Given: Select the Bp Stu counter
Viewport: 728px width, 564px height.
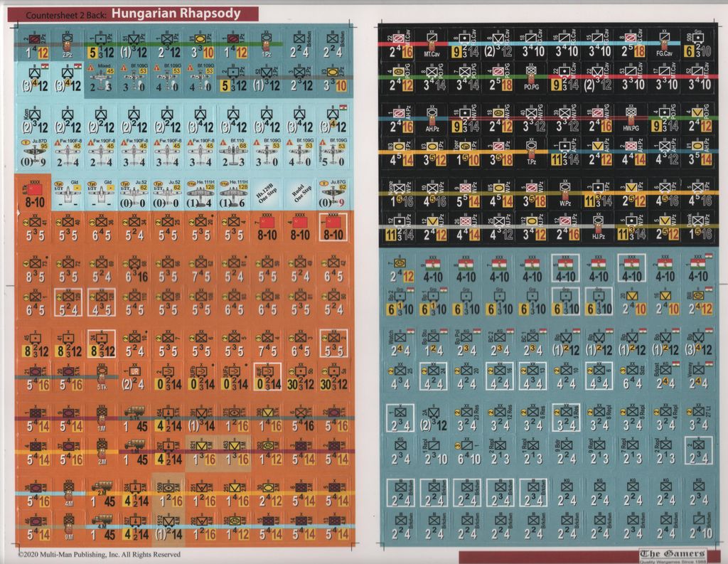Looking at the screenshot, I should coord(432,343).
